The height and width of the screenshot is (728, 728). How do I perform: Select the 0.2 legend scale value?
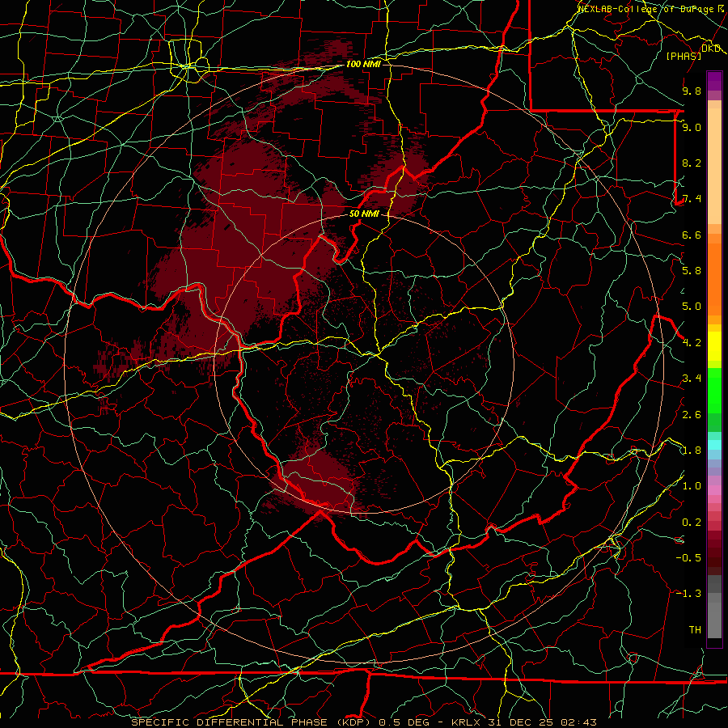[692, 523]
